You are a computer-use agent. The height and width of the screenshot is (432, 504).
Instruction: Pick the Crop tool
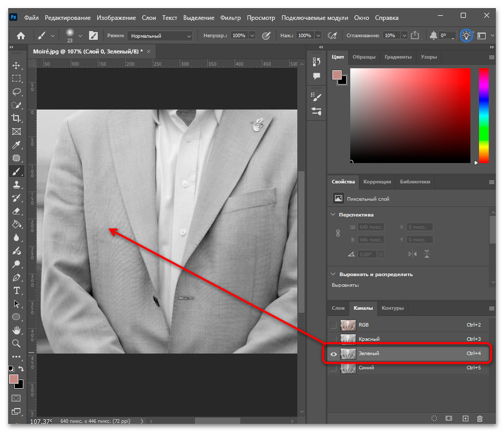(x=16, y=118)
